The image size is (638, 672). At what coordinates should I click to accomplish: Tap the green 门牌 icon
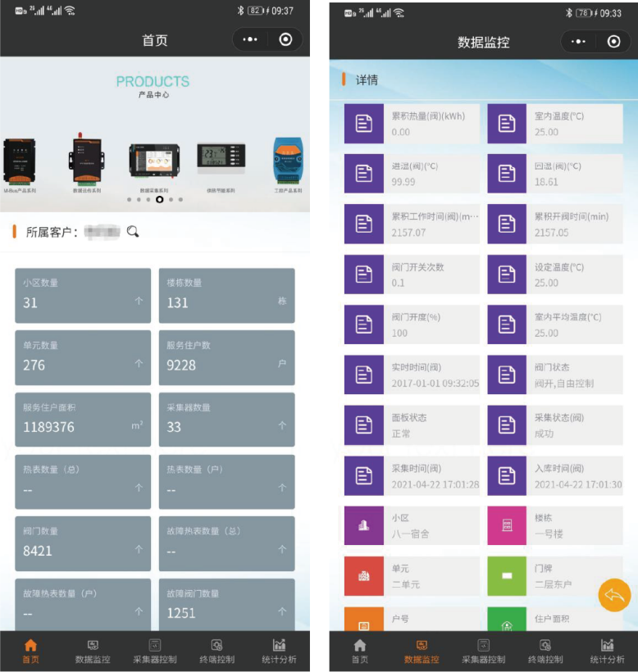[507, 576]
